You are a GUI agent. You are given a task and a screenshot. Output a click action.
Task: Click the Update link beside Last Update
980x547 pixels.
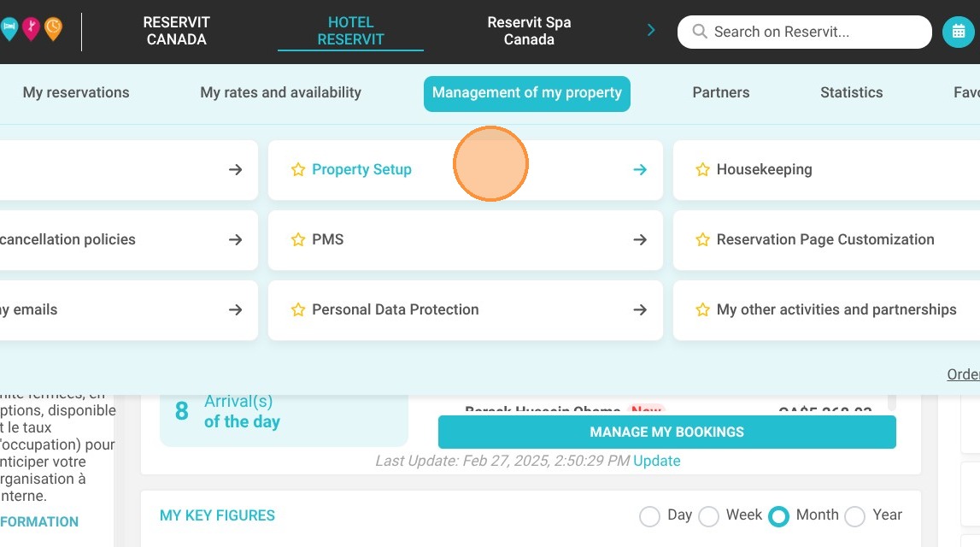click(656, 461)
